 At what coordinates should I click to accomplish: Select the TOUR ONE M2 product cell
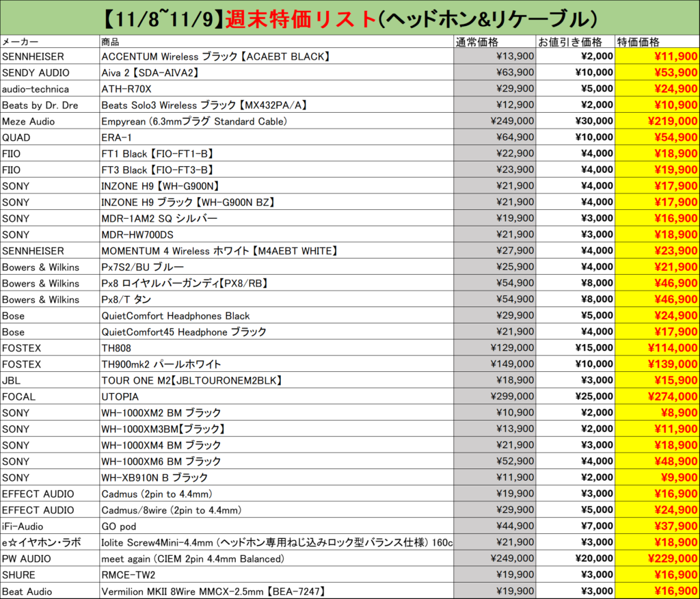(192, 380)
